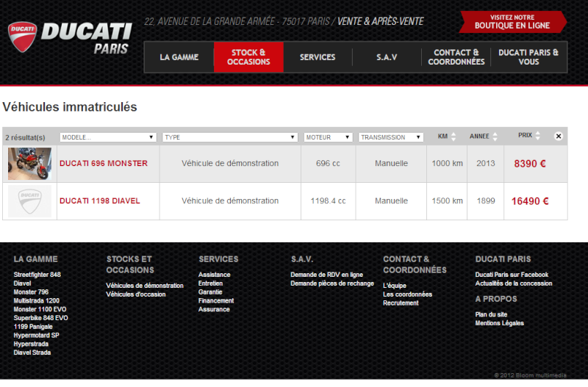Open CONTACT & COORDONNÉES in navigation bar
The height and width of the screenshot is (387, 588).
tap(456, 57)
